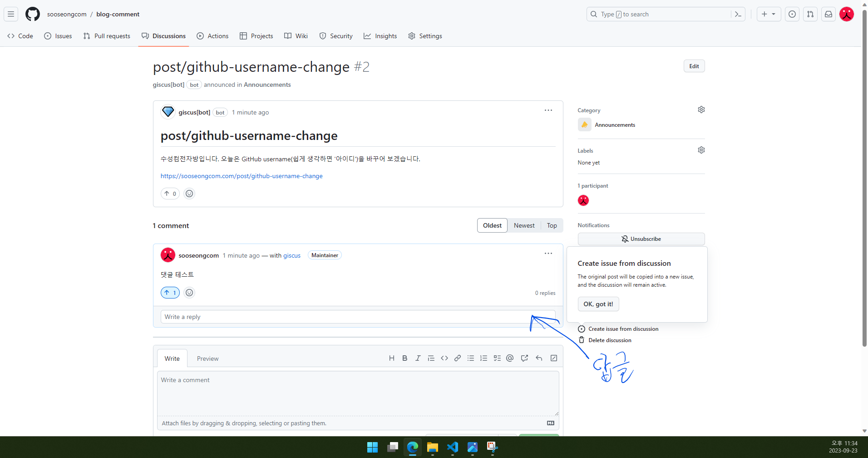Insert task list in comment editor
The height and width of the screenshot is (458, 868).
pyautogui.click(x=497, y=358)
